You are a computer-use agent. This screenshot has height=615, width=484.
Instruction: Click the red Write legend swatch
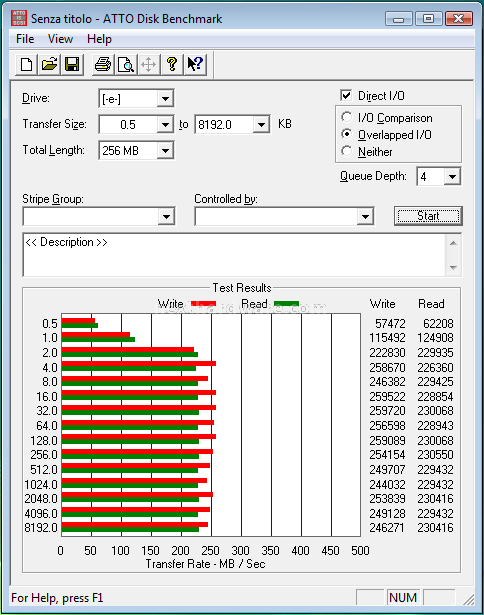coord(203,304)
